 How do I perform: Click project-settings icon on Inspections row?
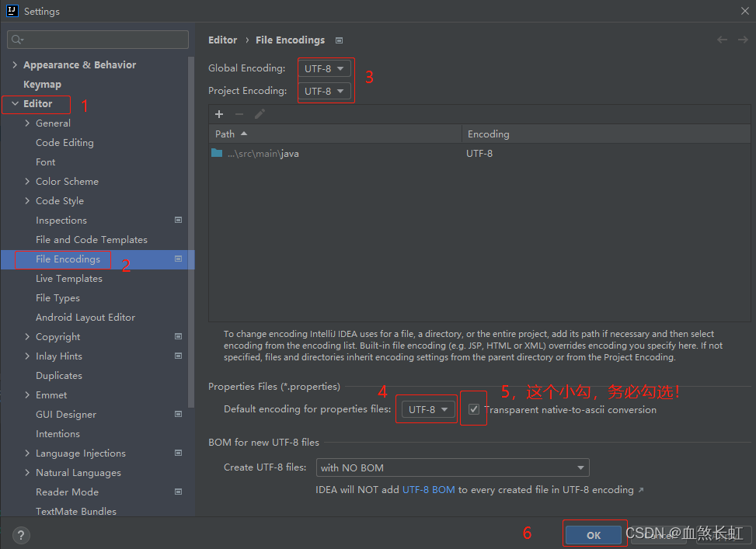(x=179, y=220)
